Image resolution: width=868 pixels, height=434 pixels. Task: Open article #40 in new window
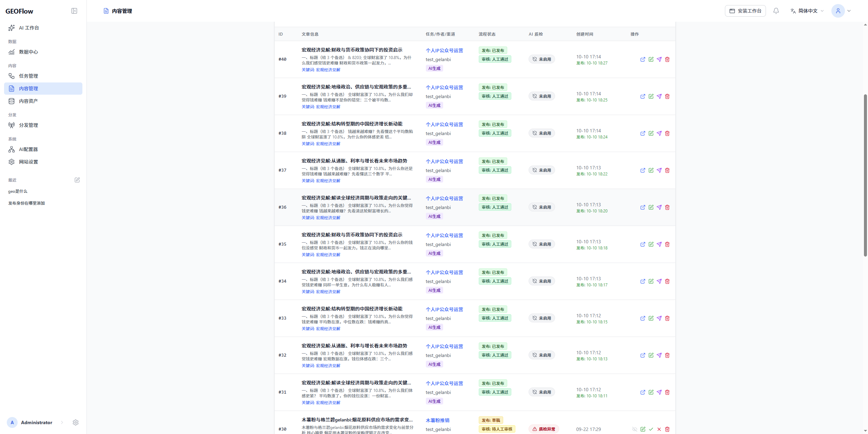643,59
